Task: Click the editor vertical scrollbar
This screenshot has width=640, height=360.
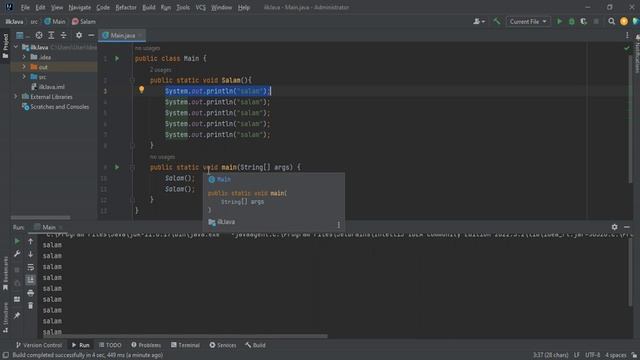Action: pos(630,118)
